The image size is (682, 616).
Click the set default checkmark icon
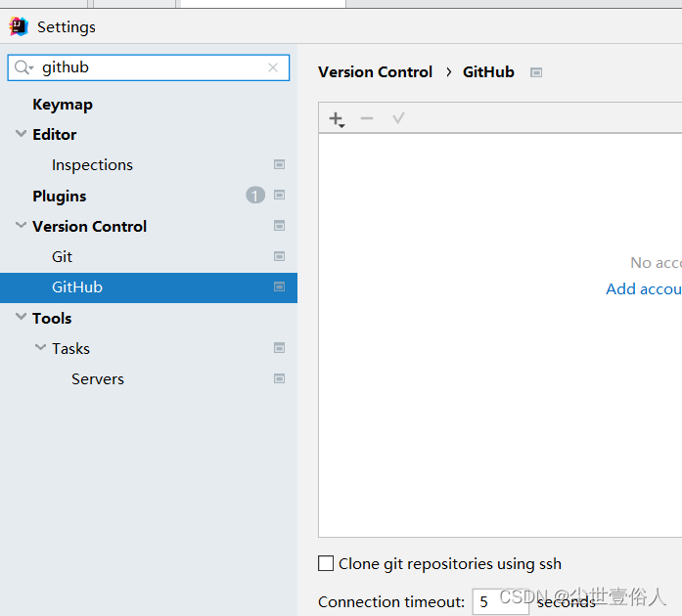[x=398, y=117]
